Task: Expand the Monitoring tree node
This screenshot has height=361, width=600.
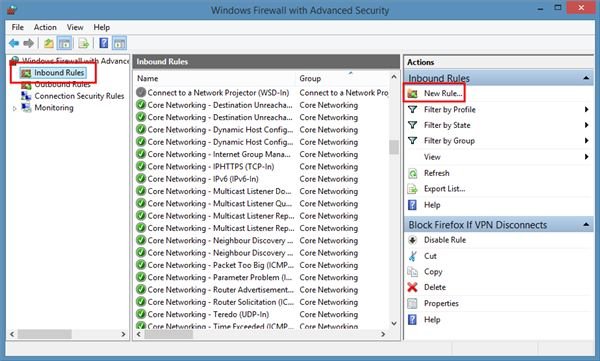Action: click(15, 108)
